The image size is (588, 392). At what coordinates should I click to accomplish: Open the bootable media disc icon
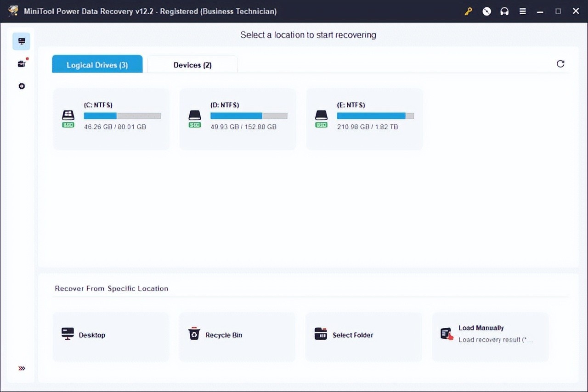pyautogui.click(x=486, y=11)
